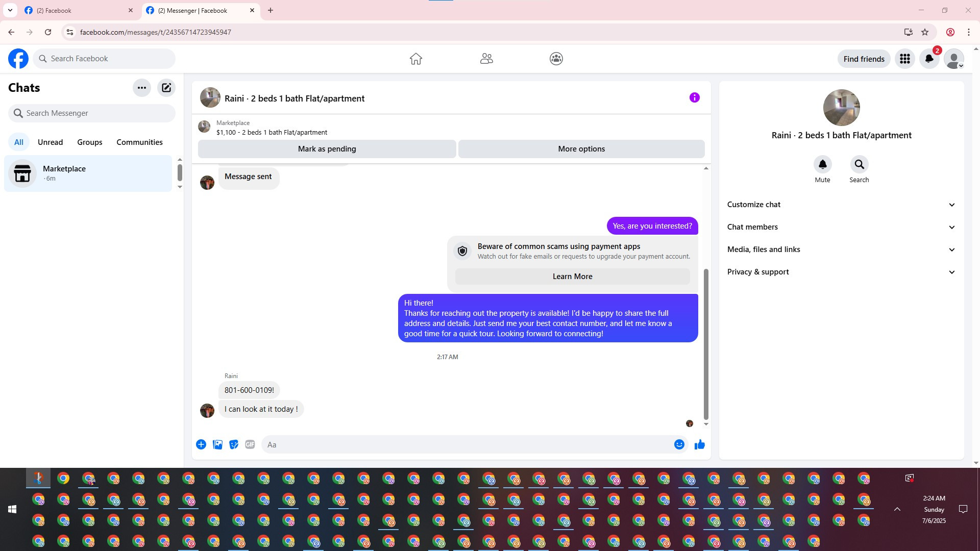Click Mark as pending button
This screenshot has width=980, height=551.
click(327, 149)
